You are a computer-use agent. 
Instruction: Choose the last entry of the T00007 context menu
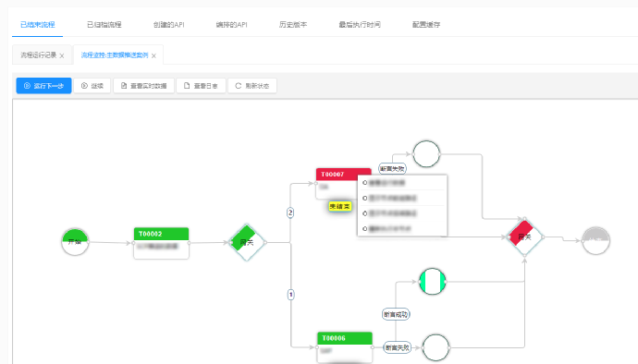coord(402,228)
